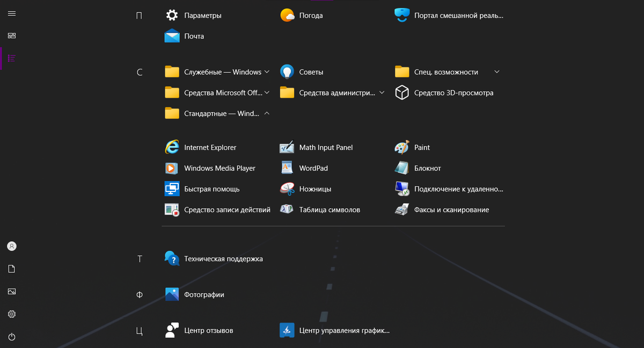Click the "Internet Explorer" label
The width and height of the screenshot is (644, 348).
(210, 147)
